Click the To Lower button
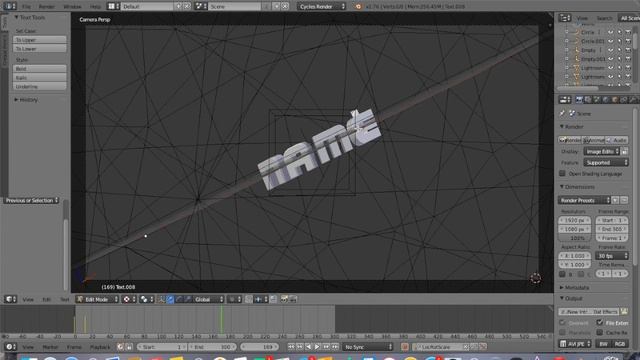This screenshot has height=360, width=640. [40, 49]
